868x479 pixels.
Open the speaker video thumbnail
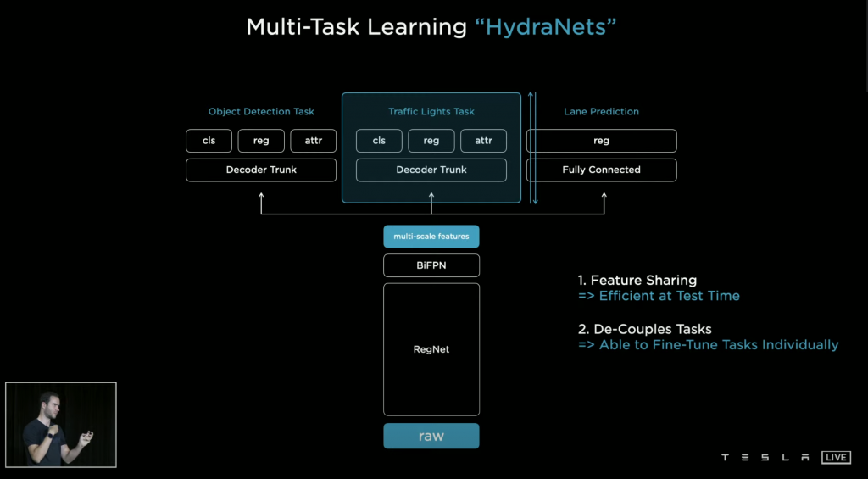[61, 424]
